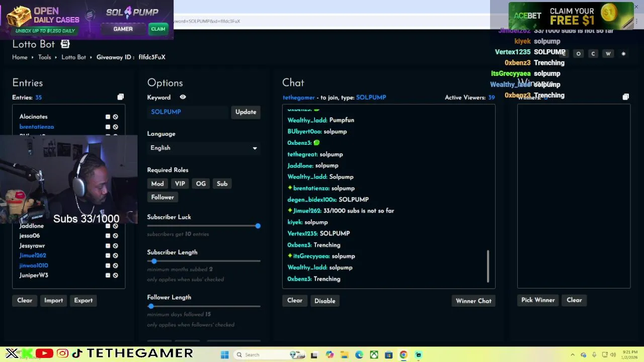Open Google Chrome from taskbar
The image size is (644, 362).
(x=403, y=354)
